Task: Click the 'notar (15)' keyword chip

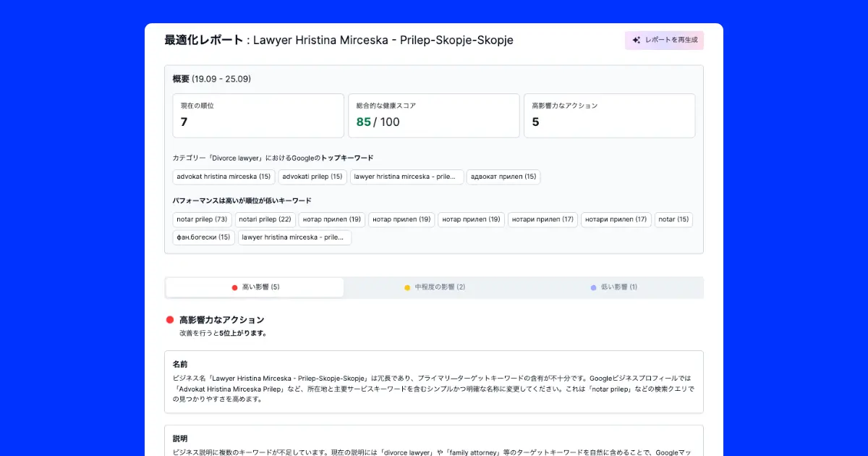Action: coord(673,219)
